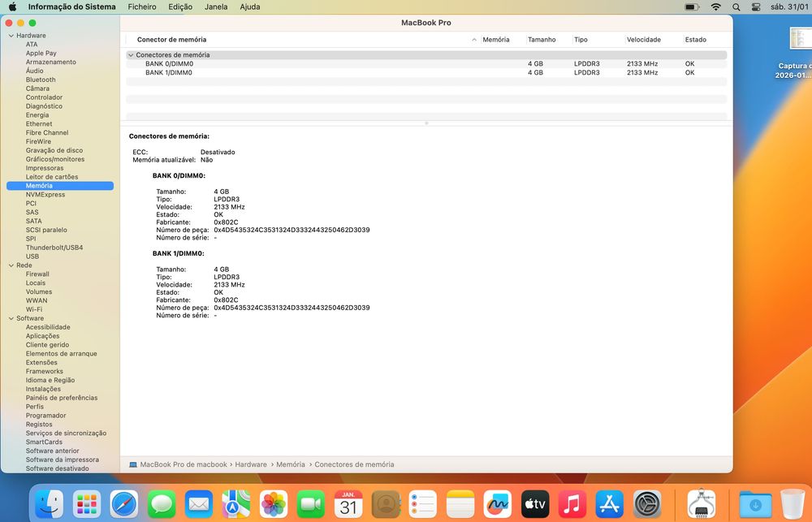Open Contacts from the Dock
This screenshot has height=522, width=812.
click(x=386, y=503)
